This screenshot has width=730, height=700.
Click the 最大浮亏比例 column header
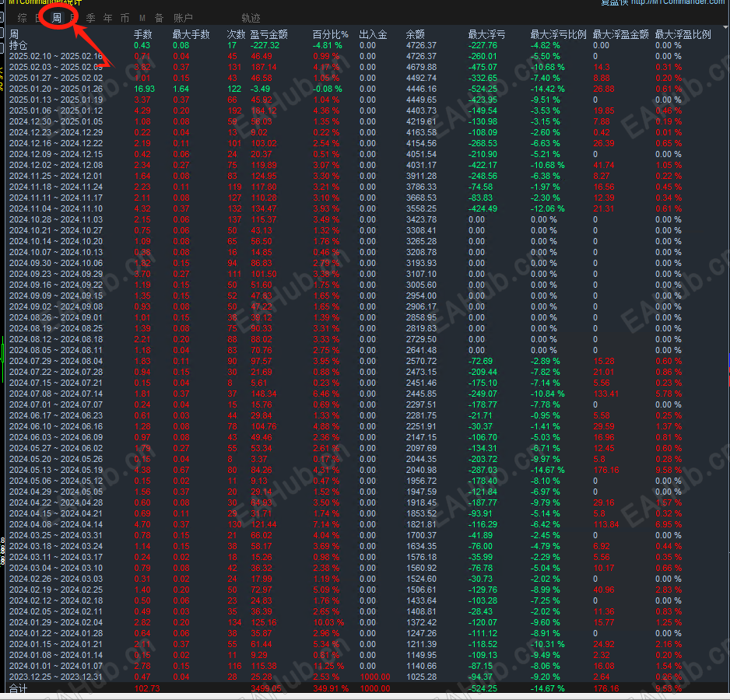pyautogui.click(x=559, y=34)
